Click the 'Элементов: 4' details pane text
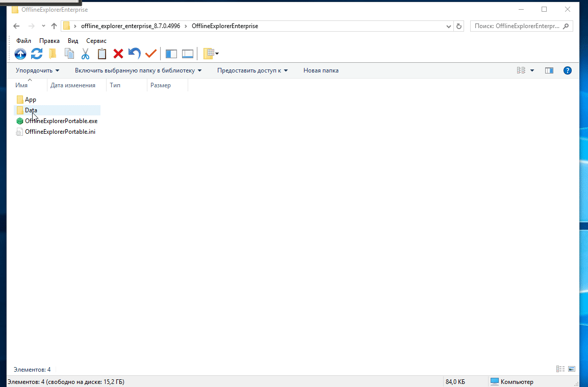588x387 pixels. [32, 370]
